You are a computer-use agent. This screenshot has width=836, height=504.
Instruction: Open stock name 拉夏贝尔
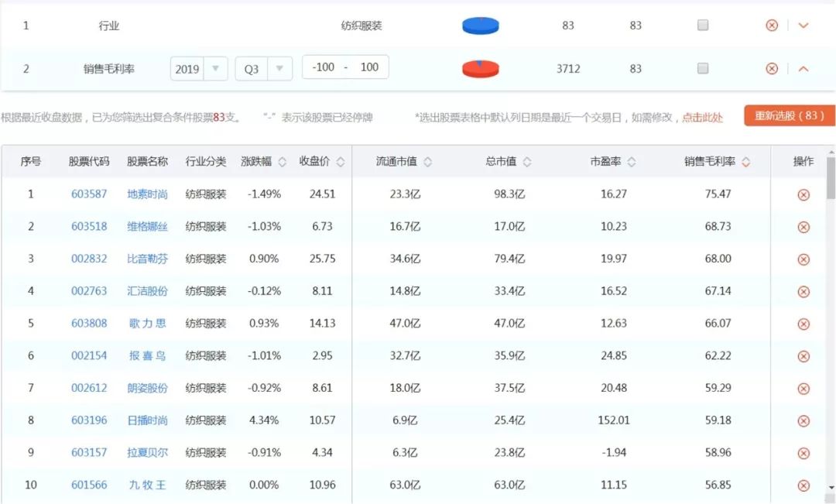point(147,452)
